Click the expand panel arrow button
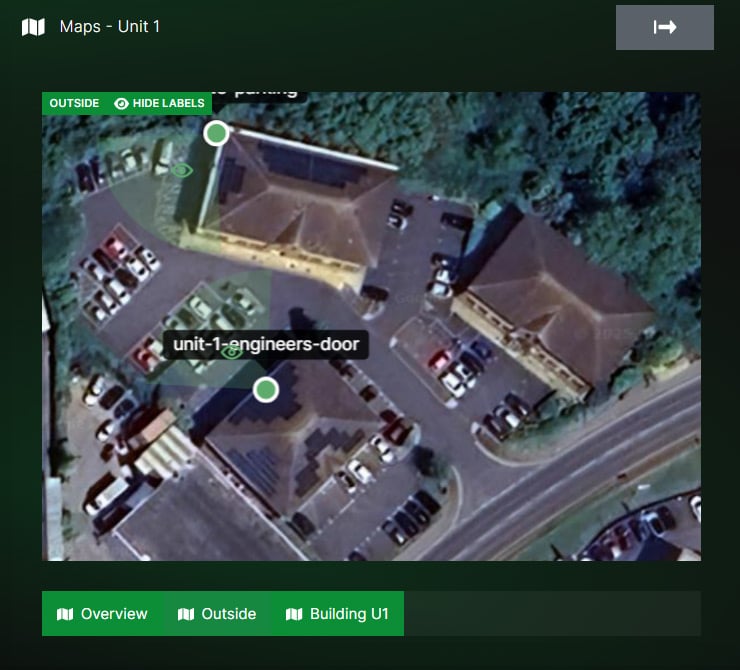Image resolution: width=740 pixels, height=670 pixels. click(664, 27)
